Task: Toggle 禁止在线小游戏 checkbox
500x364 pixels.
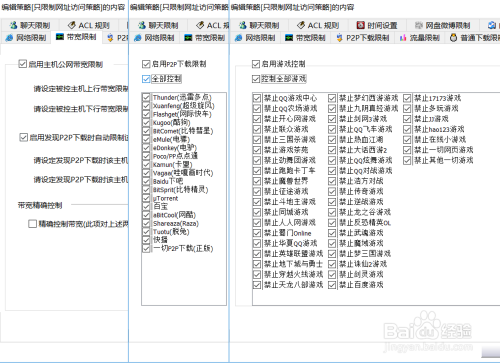Action: click(407, 139)
